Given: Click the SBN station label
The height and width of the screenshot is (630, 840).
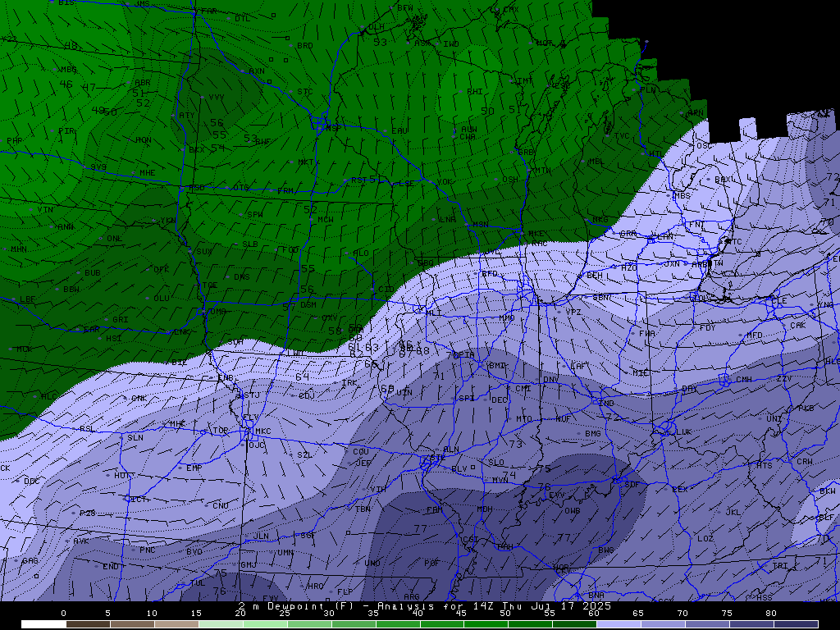Looking at the screenshot, I should pos(601,298).
